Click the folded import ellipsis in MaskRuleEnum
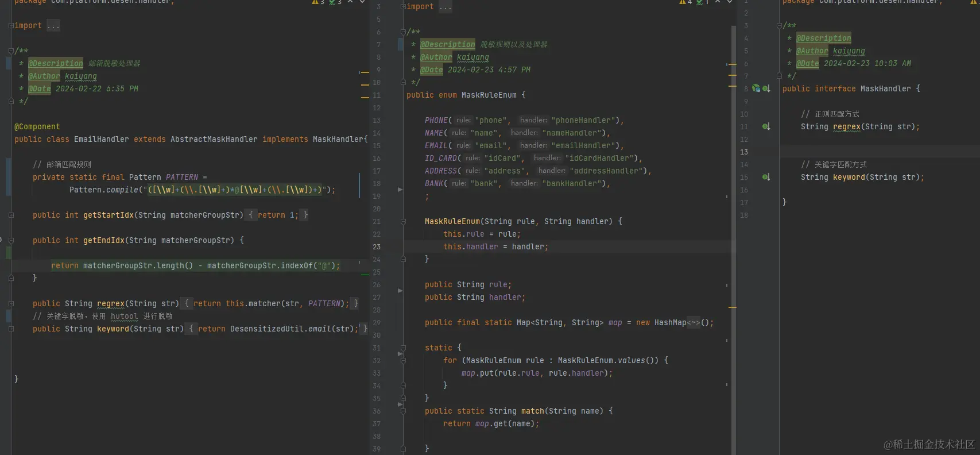Image resolution: width=980 pixels, height=455 pixels. [446, 6]
